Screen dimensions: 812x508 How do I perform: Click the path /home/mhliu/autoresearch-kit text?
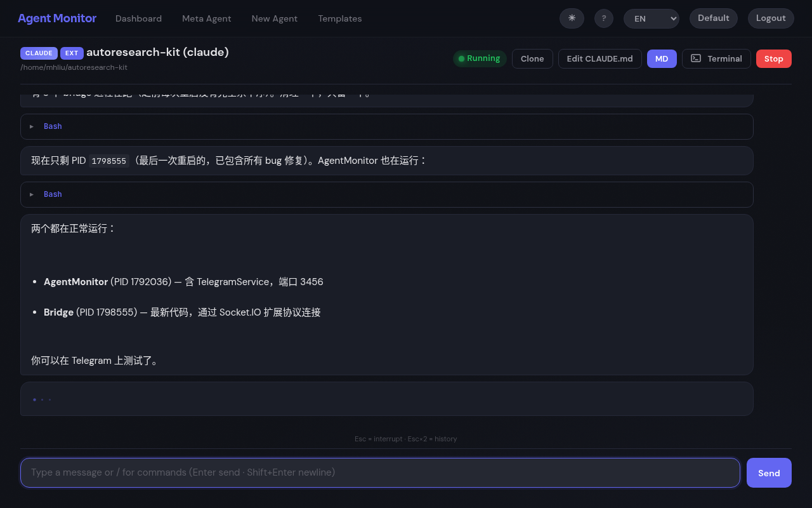pos(74,67)
